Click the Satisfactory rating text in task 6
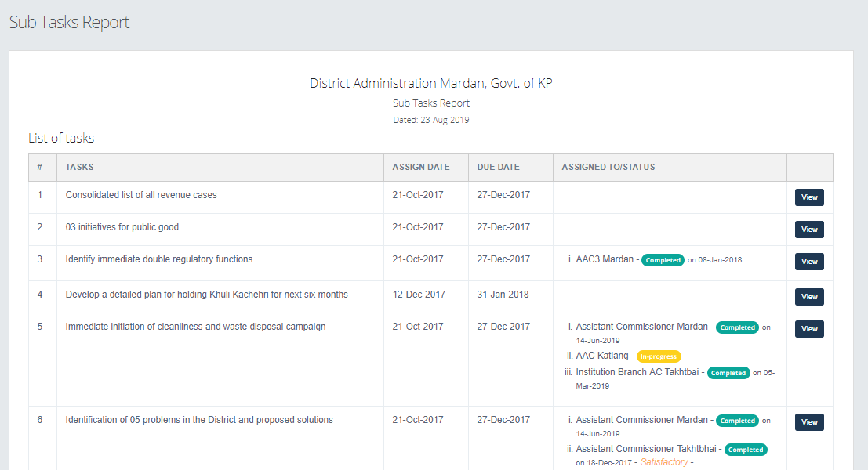 click(663, 462)
